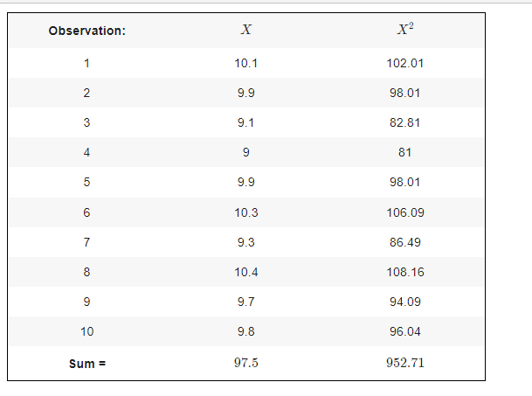Select the cell showing 10.3
The width and height of the screenshot is (532, 396).
tap(245, 212)
